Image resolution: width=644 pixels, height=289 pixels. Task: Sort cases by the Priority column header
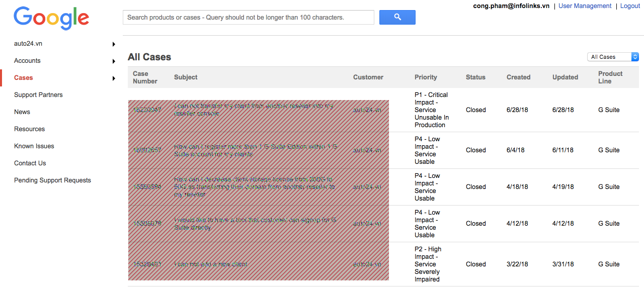tap(426, 77)
